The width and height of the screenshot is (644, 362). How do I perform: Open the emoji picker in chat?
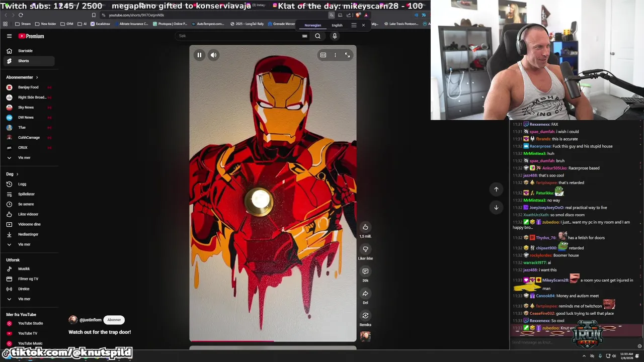click(x=639, y=346)
